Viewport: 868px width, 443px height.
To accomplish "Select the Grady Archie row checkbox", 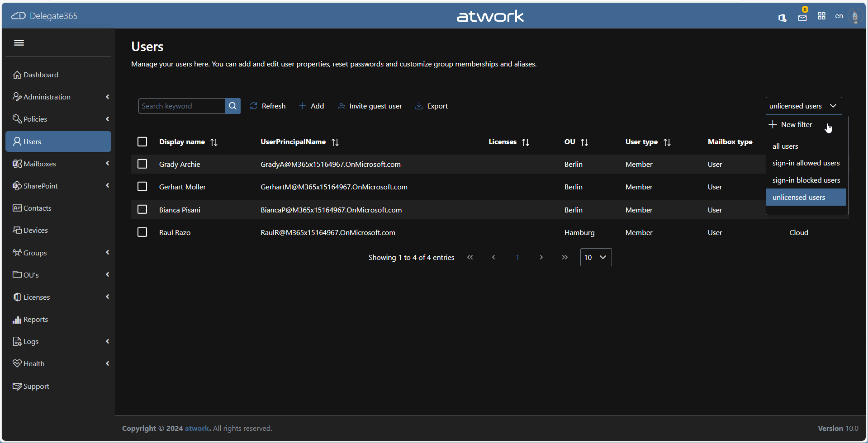I will (142, 164).
